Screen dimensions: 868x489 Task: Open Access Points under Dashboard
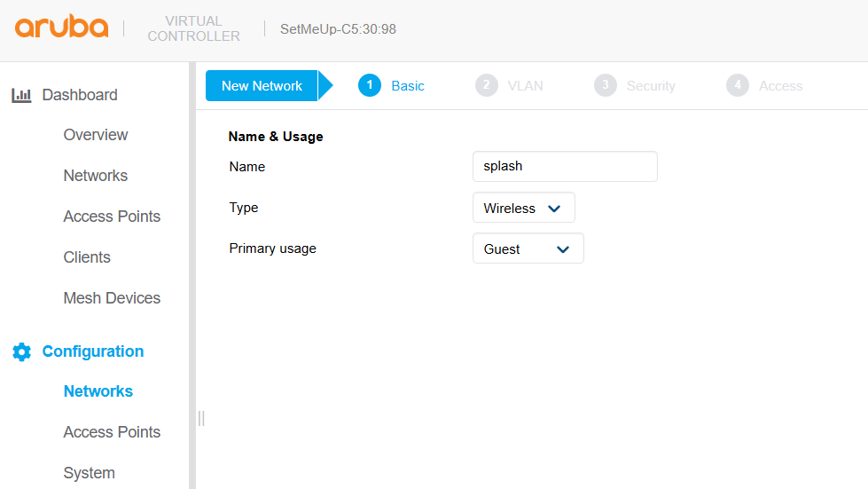[112, 216]
